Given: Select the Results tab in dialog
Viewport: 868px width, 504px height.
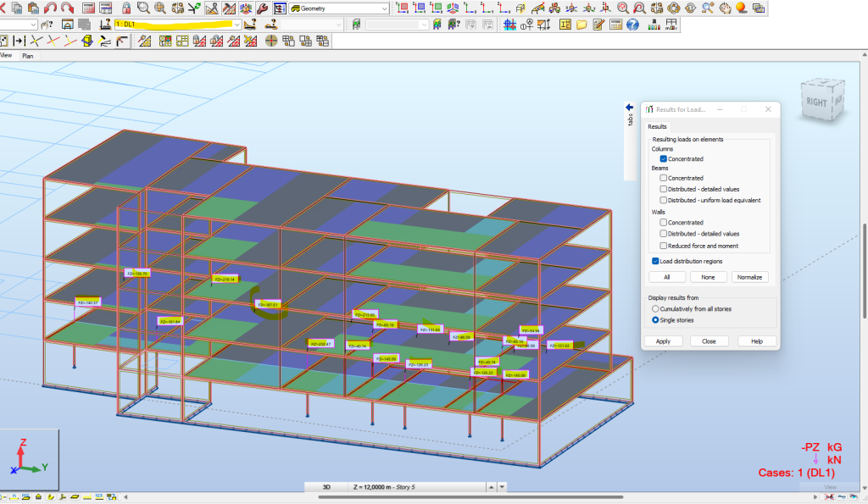Looking at the screenshot, I should (659, 126).
